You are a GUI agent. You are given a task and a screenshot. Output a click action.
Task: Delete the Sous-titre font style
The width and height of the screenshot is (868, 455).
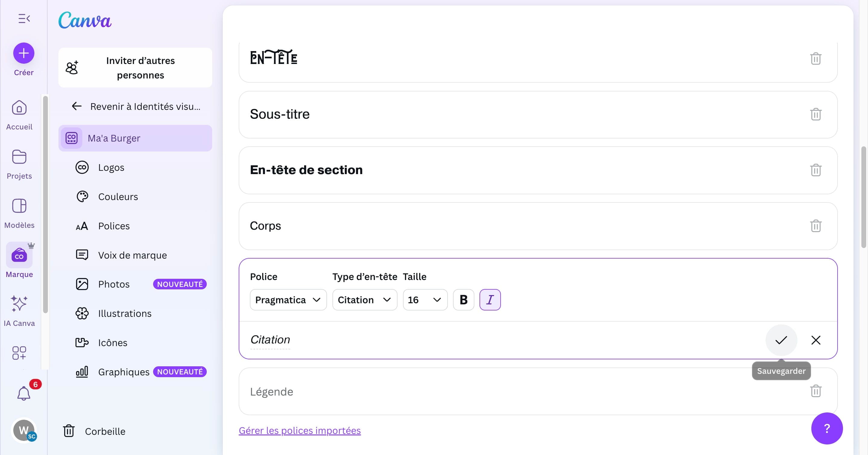[x=816, y=114]
